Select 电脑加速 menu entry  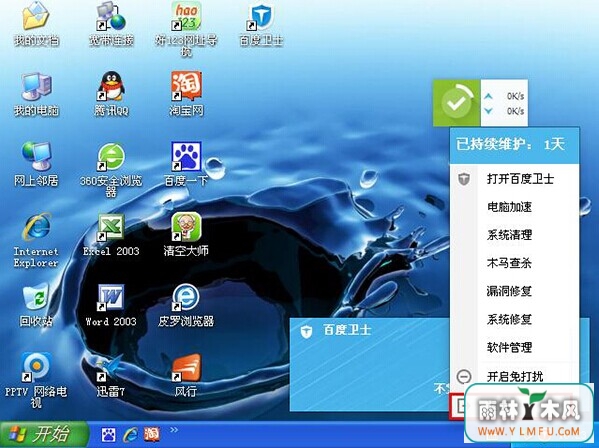(514, 207)
